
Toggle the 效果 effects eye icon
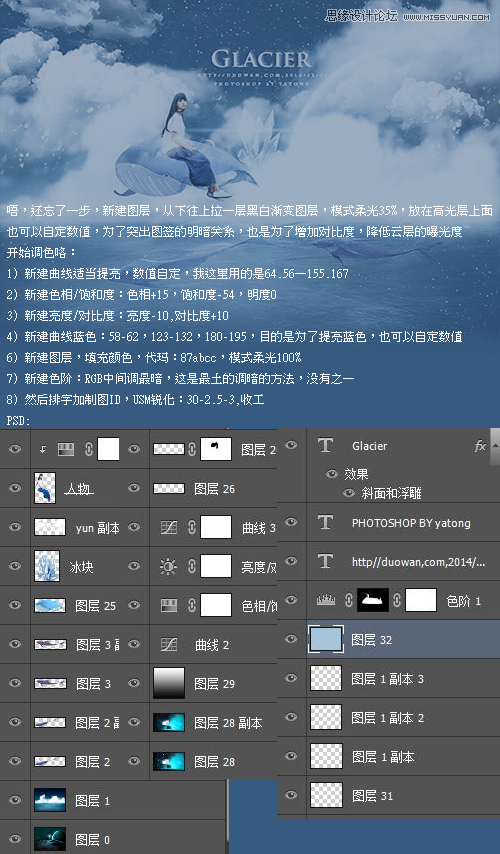pos(332,474)
